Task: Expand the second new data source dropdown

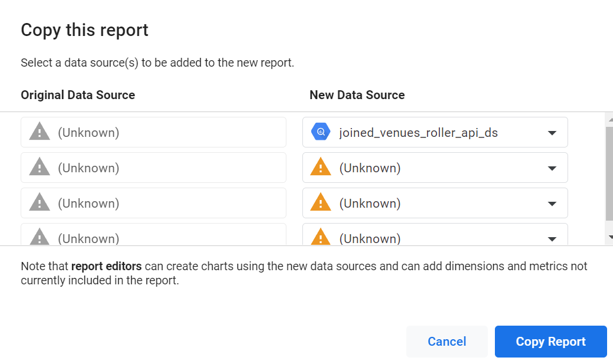Action: [552, 167]
